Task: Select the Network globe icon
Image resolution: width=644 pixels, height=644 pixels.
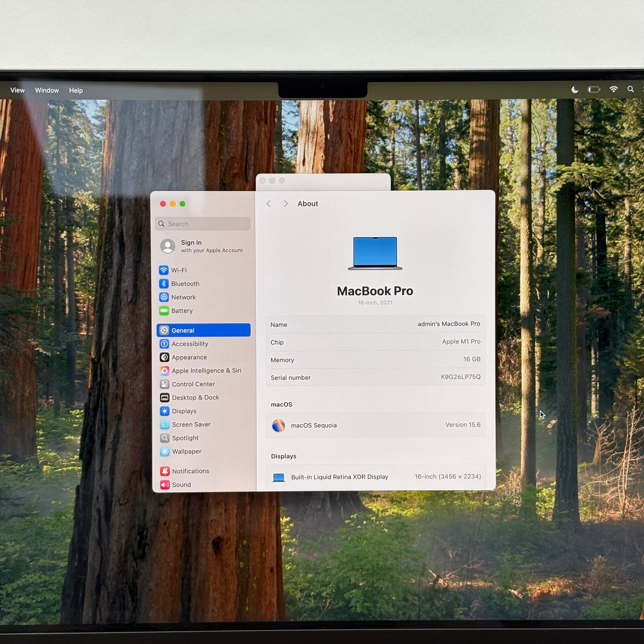Action: click(x=164, y=297)
